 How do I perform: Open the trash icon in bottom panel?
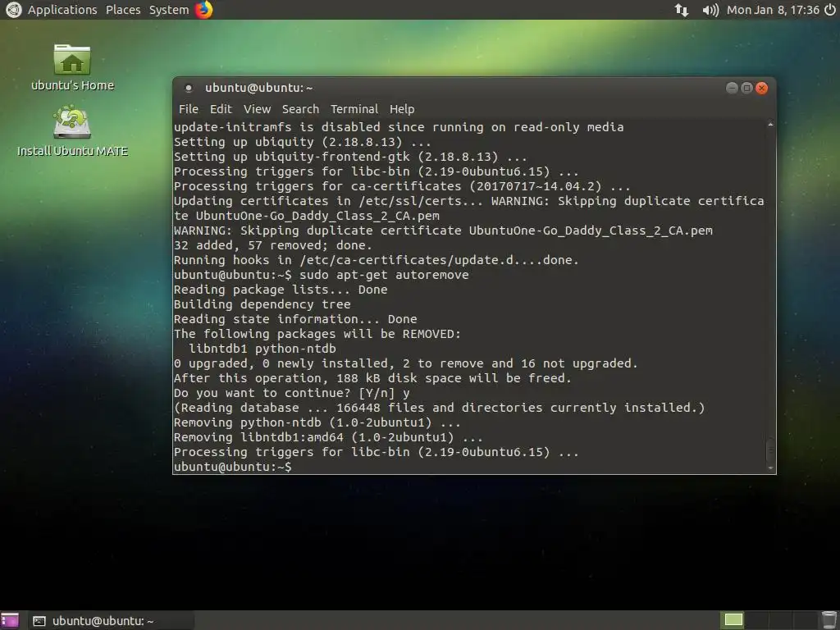[x=829, y=620]
